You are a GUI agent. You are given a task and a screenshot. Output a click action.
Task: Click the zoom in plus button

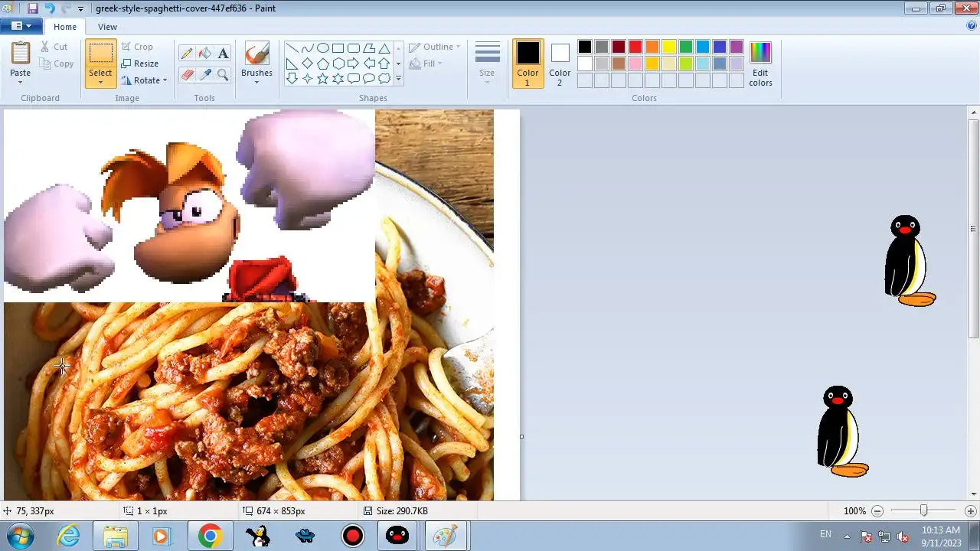pos(971,511)
